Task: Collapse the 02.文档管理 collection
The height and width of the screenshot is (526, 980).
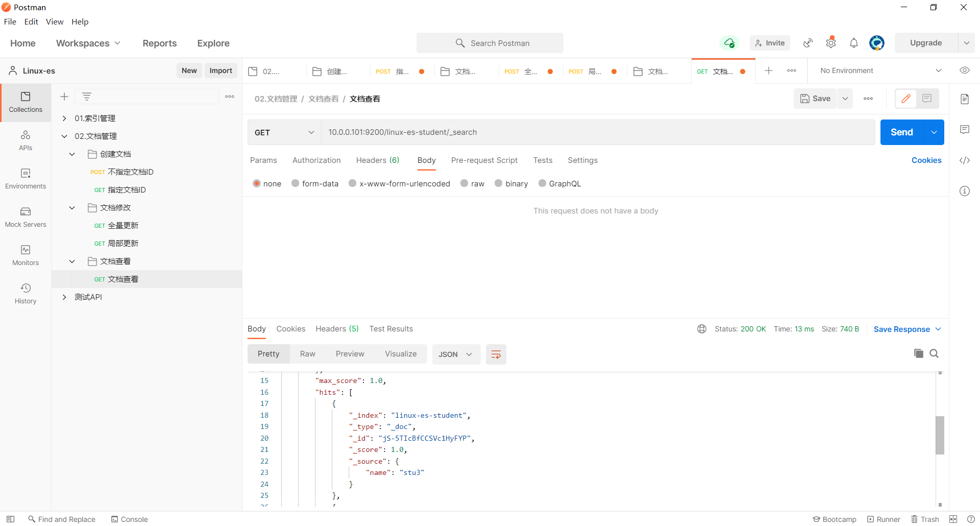Action: click(x=64, y=136)
